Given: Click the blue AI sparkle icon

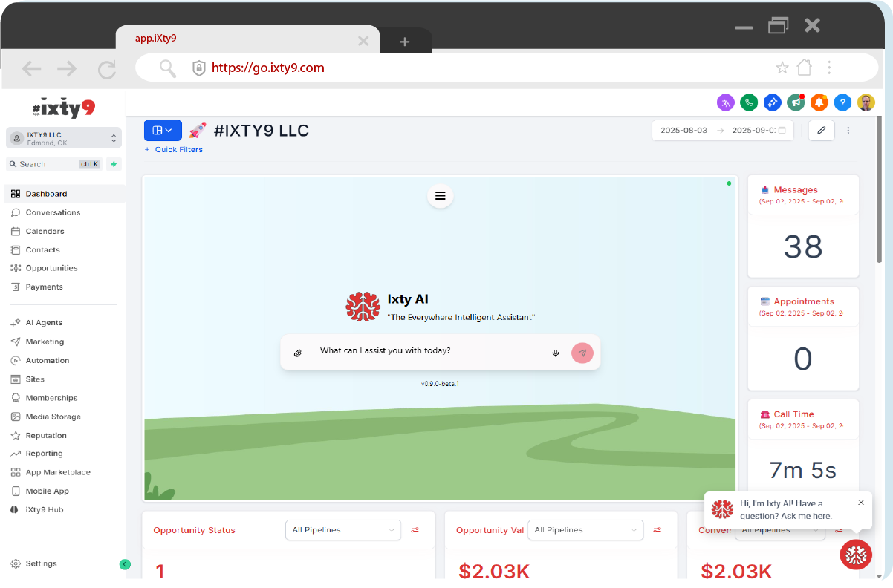Looking at the screenshot, I should point(772,102).
